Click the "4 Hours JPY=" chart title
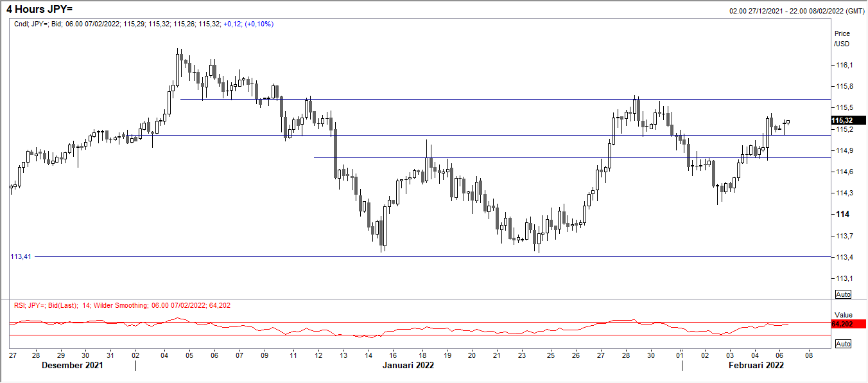This screenshot has height=383, width=868. pyautogui.click(x=39, y=10)
